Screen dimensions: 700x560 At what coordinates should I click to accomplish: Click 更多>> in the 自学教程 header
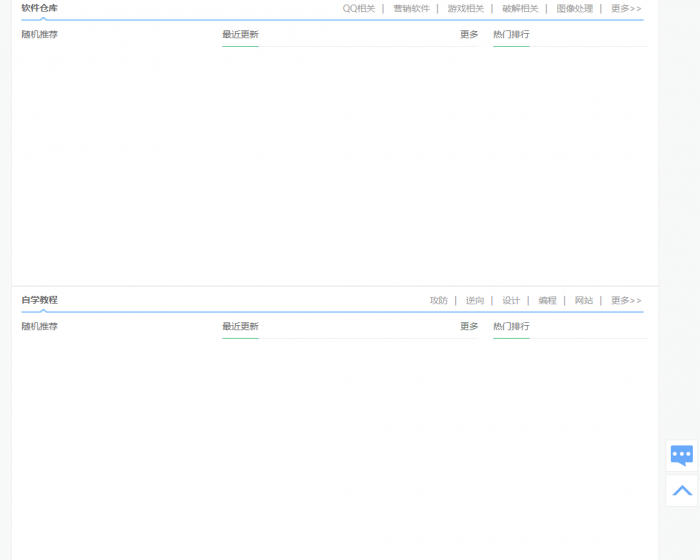(x=626, y=301)
